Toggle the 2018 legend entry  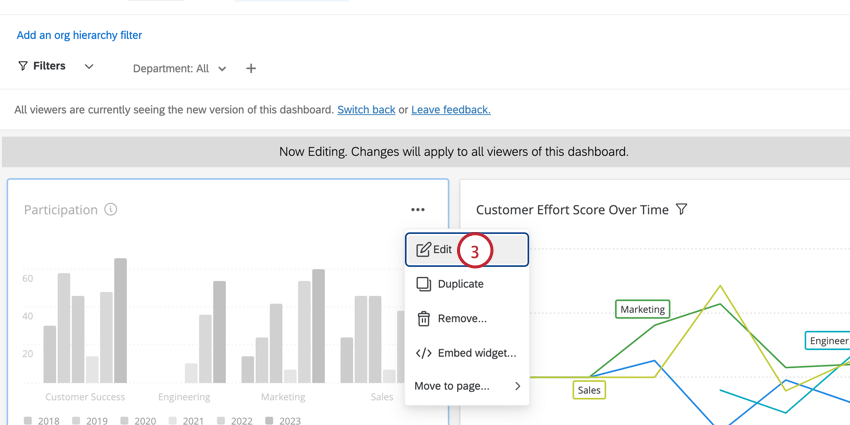[x=41, y=421]
